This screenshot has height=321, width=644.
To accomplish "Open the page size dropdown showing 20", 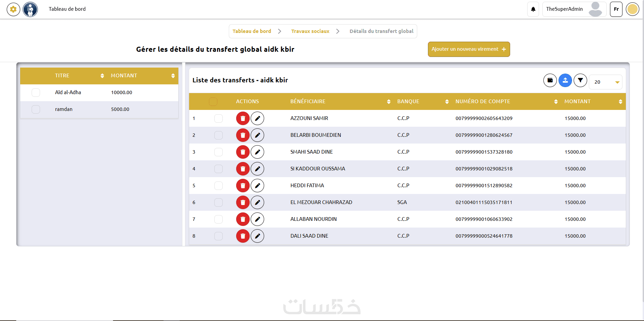I will 606,82.
